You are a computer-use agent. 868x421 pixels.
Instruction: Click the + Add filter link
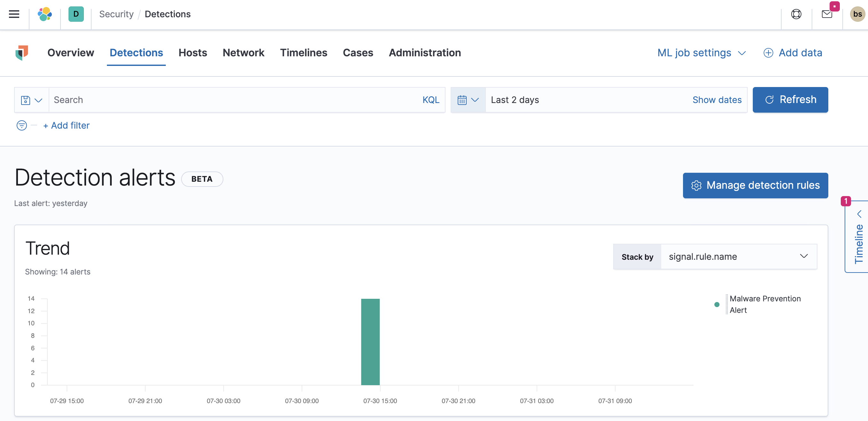[66, 125]
